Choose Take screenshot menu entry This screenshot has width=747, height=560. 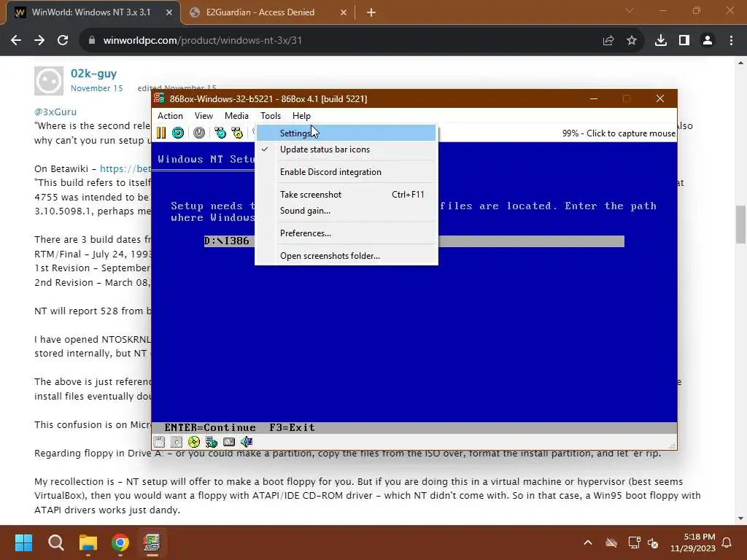(347, 194)
